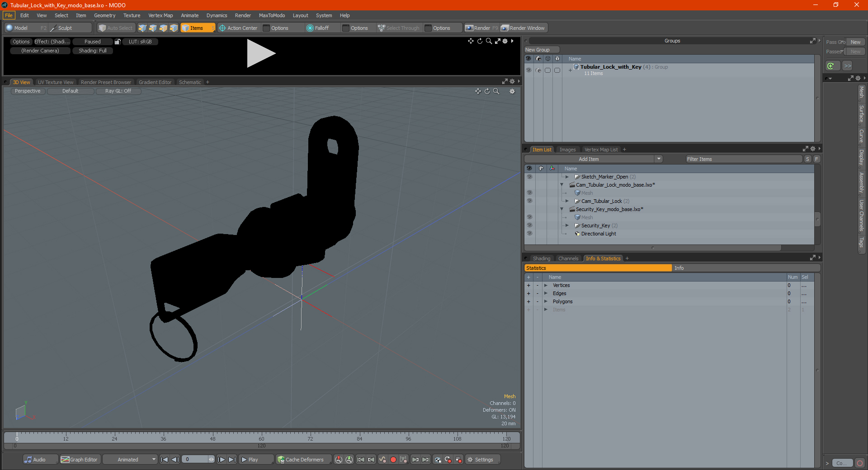Toggle visibility of Mesh under Security_Key_modo_base
Viewport: 868px width, 470px height.
click(x=529, y=217)
